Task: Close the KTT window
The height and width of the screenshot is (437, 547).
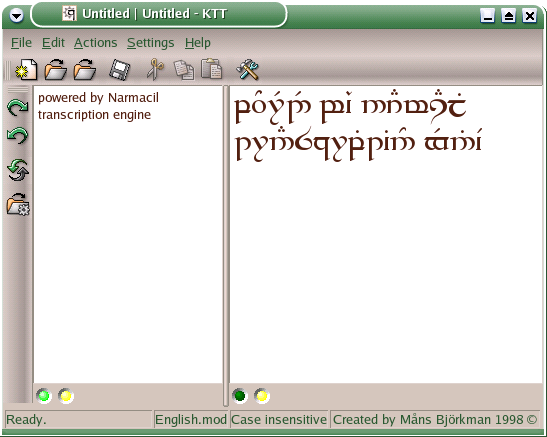Action: click(529, 16)
